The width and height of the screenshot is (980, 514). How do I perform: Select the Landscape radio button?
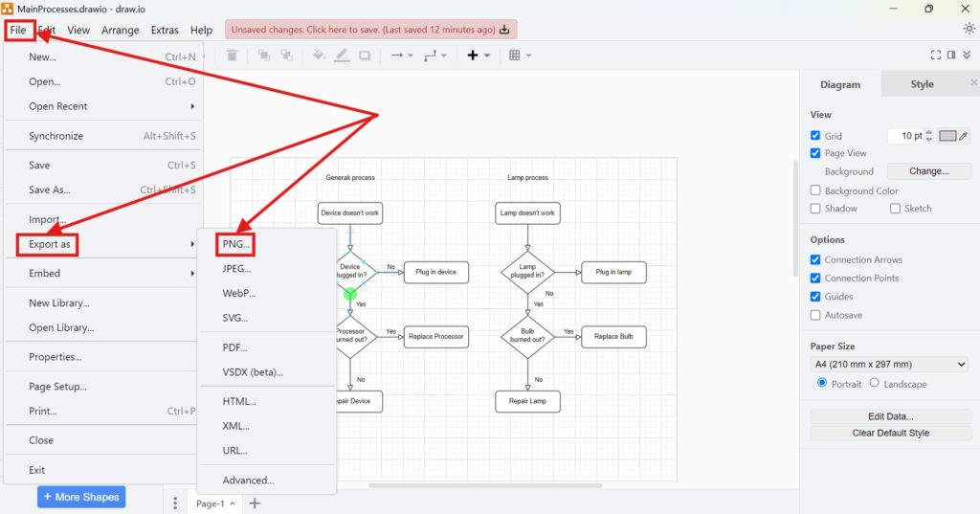(874, 384)
